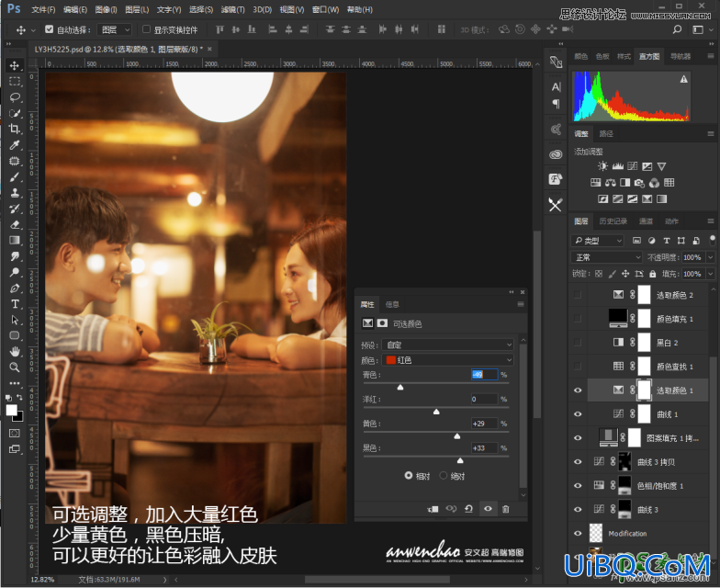Switch to the 信息 tab
Viewport: 720px width, 588px height.
pyautogui.click(x=392, y=304)
